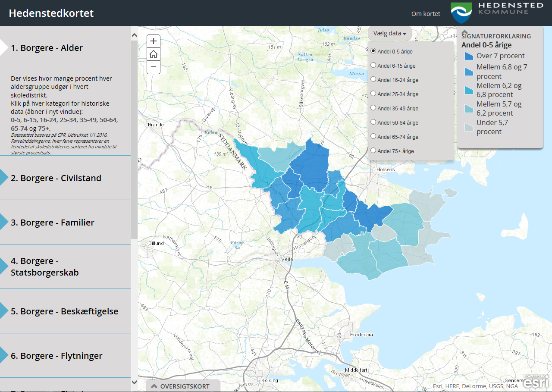Open the Vælg data dropdown
This screenshot has height=392, width=552.
389,33
